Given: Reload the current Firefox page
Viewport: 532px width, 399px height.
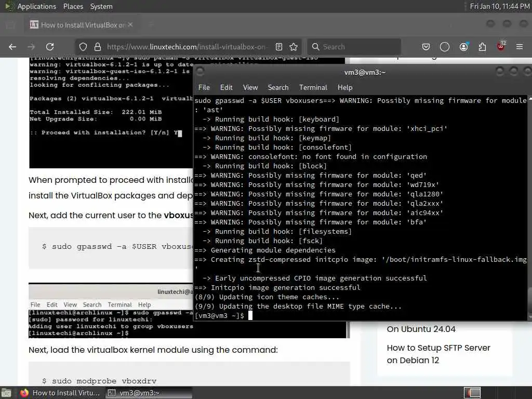Looking at the screenshot, I should [50, 47].
